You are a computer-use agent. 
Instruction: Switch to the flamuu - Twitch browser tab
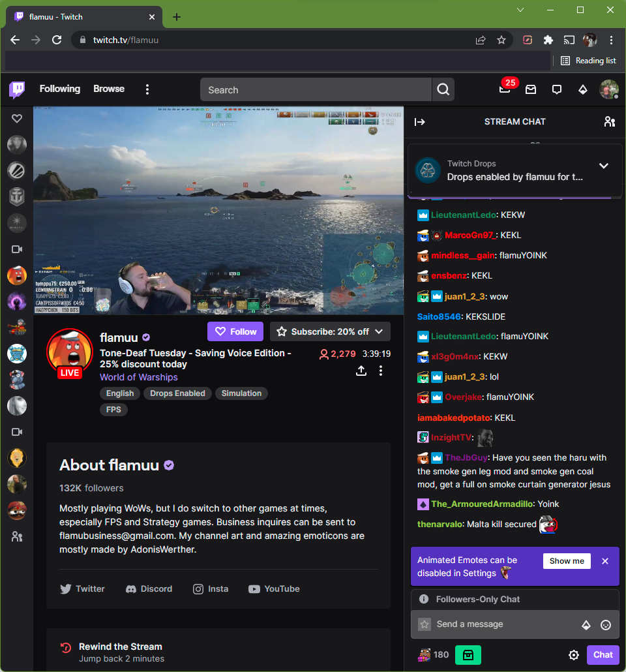pyautogui.click(x=84, y=17)
